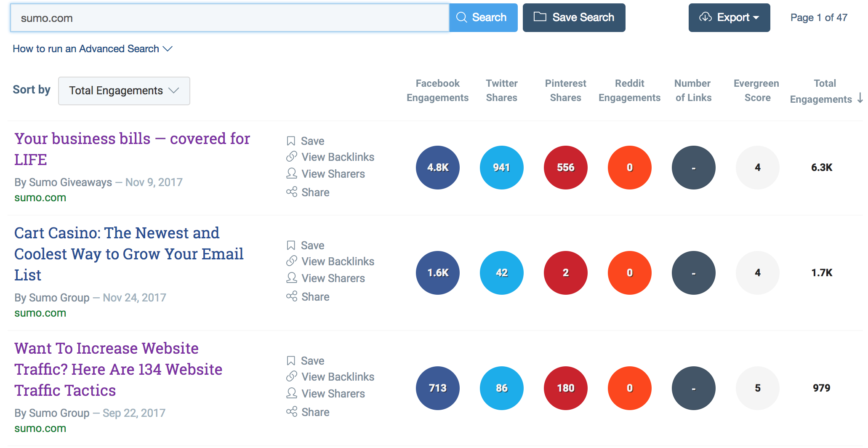This screenshot has width=868, height=448.
Task: Click the 180 Pinterest shares circle
Action: [566, 388]
